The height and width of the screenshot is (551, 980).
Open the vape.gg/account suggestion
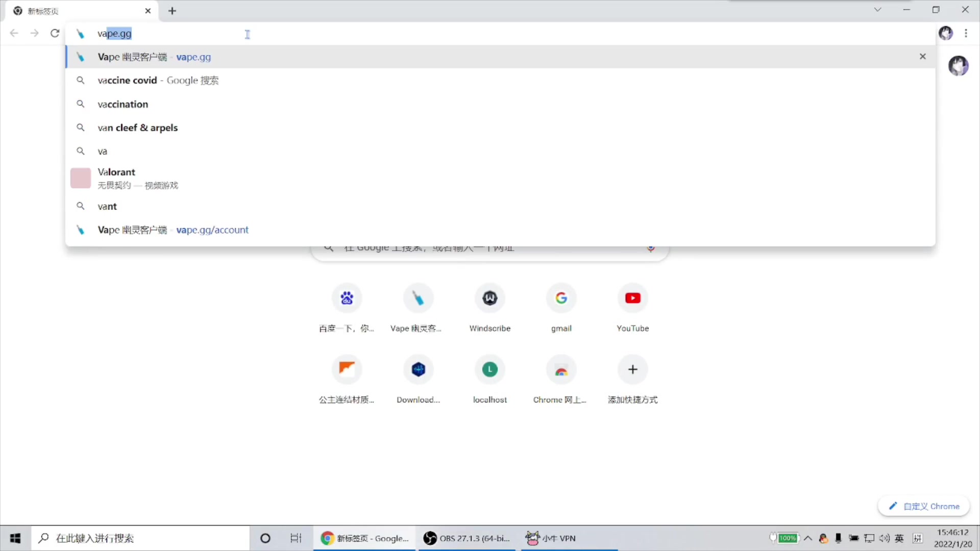click(x=500, y=230)
